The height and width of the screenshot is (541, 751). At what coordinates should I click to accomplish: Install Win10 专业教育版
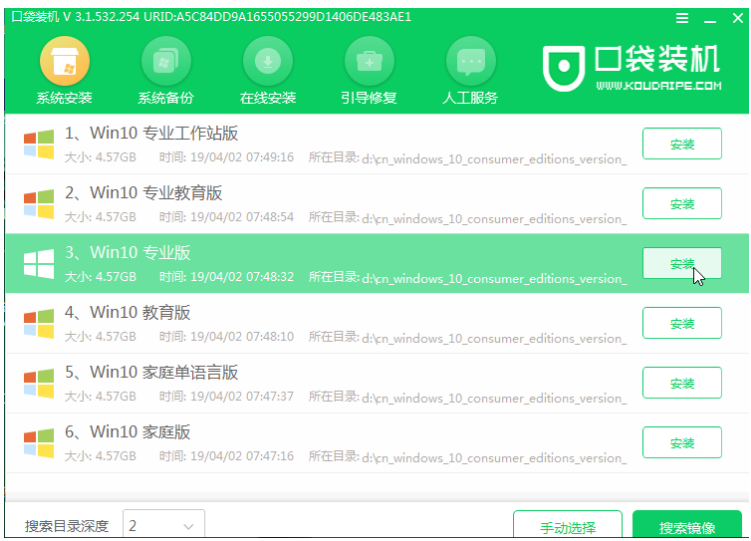[x=681, y=204]
